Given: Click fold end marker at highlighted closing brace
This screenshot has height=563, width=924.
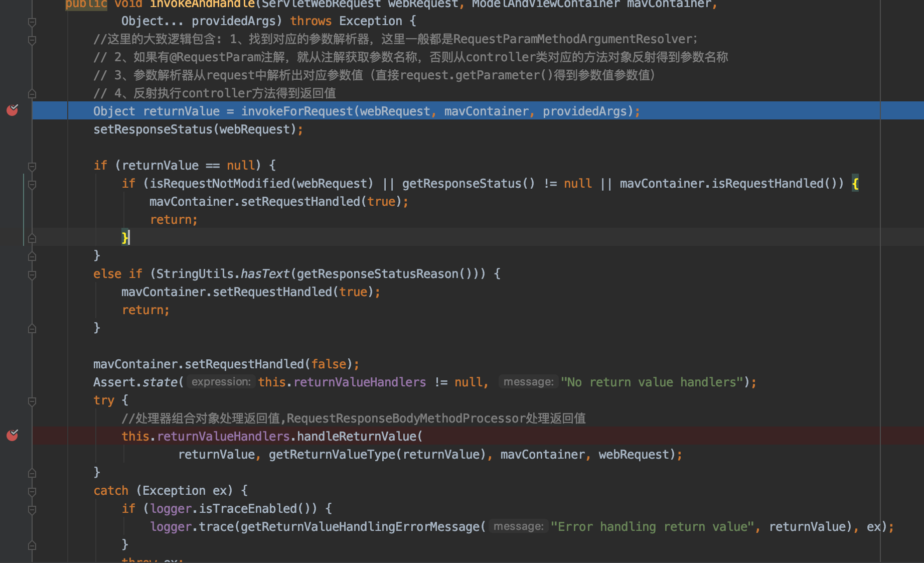Looking at the screenshot, I should point(32,238).
